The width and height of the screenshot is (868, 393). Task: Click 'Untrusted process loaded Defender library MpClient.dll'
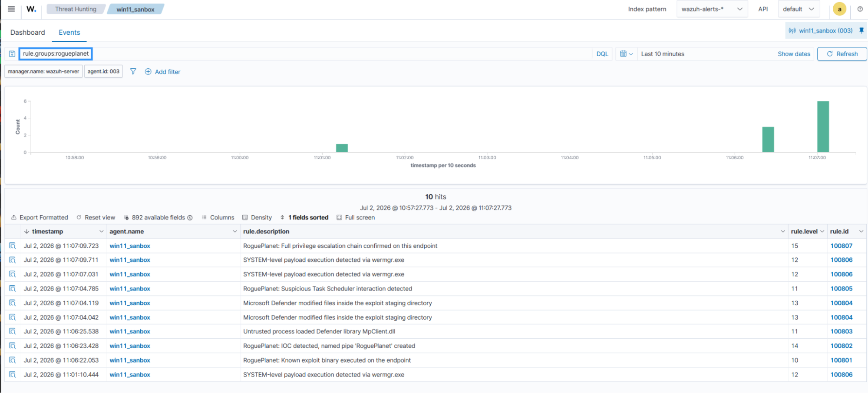[x=319, y=332]
